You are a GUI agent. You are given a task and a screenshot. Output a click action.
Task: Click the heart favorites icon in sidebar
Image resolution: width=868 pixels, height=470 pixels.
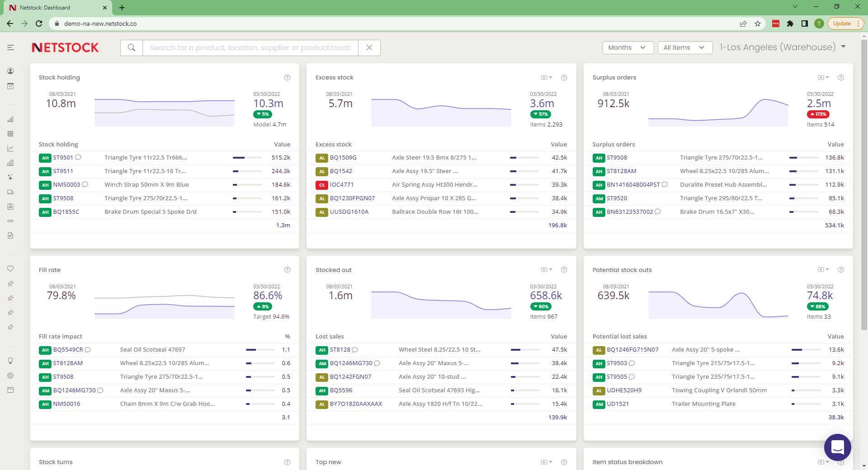click(10, 268)
